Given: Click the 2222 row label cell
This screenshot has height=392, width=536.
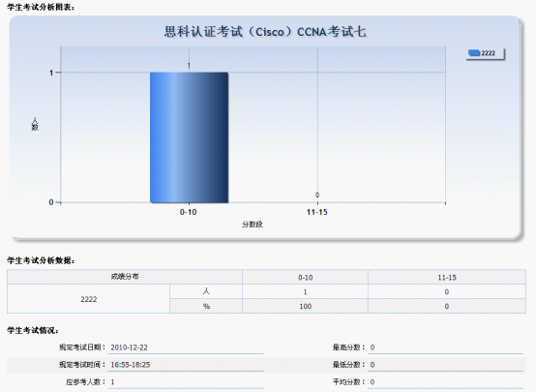Looking at the screenshot, I should pyautogui.click(x=89, y=299).
